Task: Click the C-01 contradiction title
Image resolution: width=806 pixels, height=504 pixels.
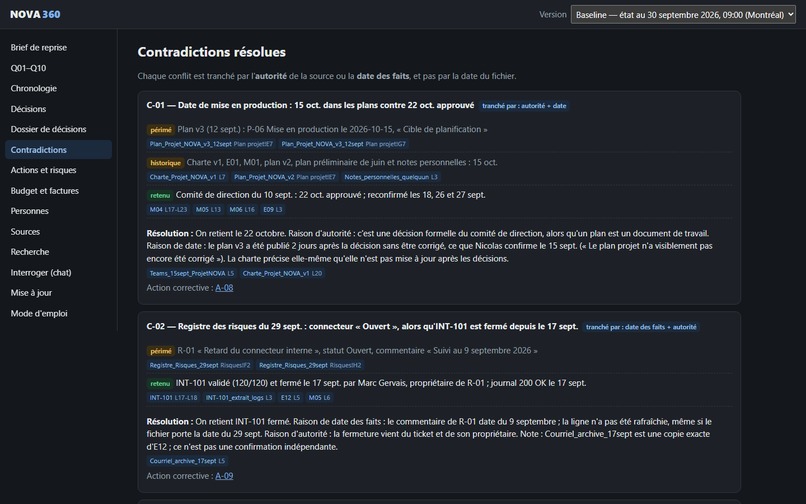Action: 310,105
